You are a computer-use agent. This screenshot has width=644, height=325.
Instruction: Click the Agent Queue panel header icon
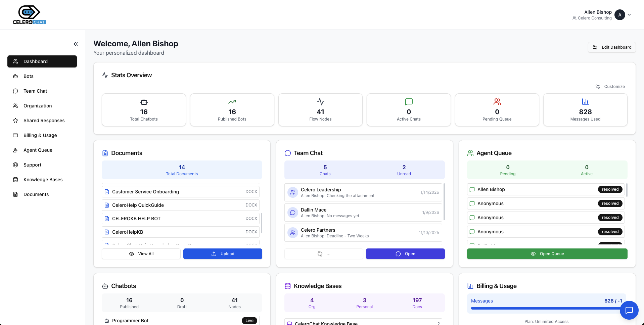[x=470, y=153]
